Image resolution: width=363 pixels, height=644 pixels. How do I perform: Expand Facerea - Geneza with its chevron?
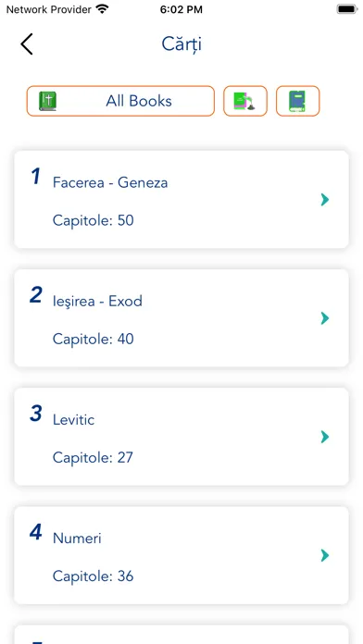pos(325,200)
